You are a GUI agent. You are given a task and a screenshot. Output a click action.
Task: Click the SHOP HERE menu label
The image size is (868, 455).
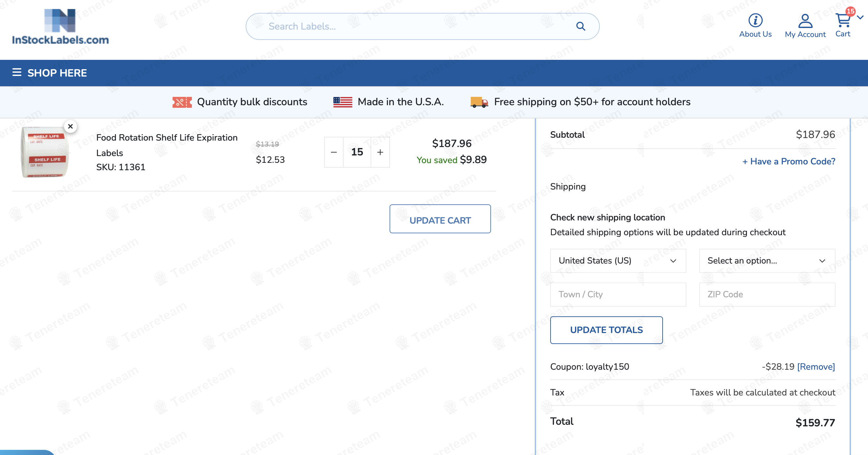[57, 73]
